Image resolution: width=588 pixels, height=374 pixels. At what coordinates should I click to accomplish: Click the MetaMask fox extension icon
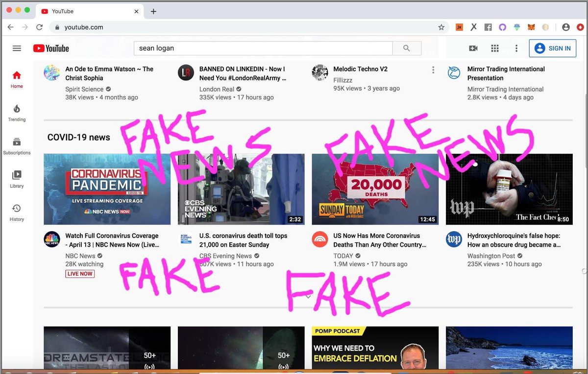point(531,27)
